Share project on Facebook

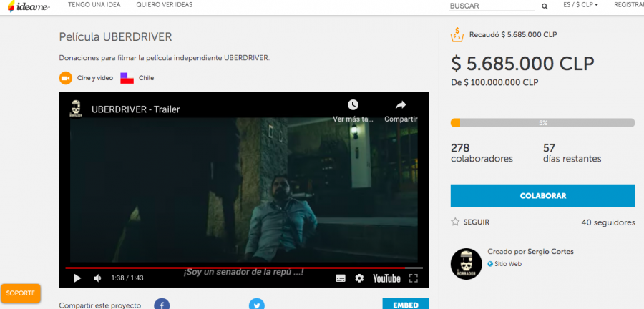click(x=162, y=304)
